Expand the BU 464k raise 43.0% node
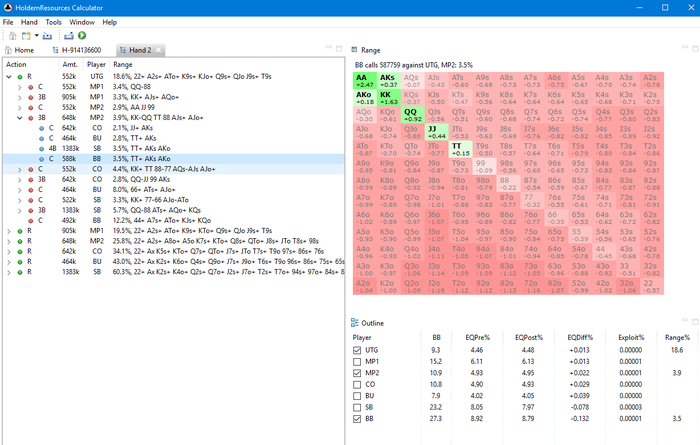The width and height of the screenshot is (700, 445). coord(9,262)
